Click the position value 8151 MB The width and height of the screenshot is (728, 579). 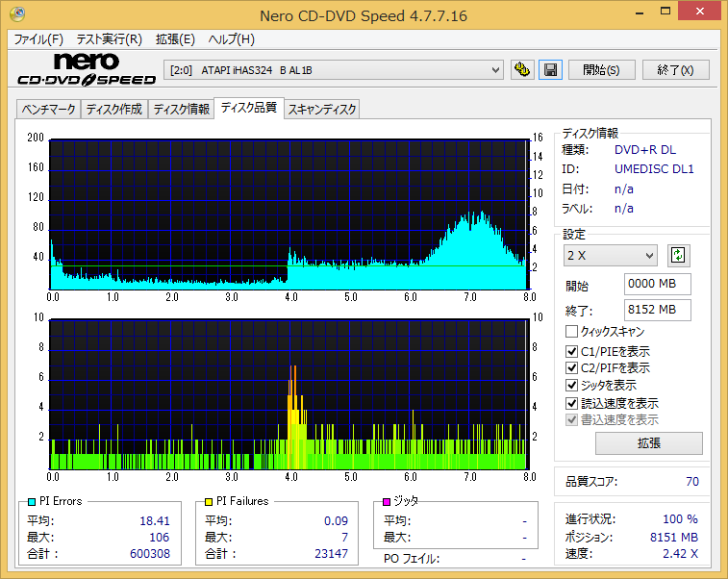click(x=674, y=538)
